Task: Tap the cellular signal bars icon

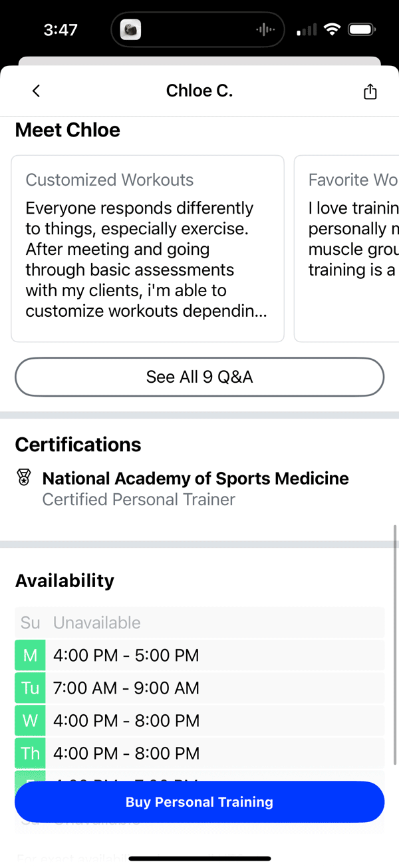Action: pos(307,30)
